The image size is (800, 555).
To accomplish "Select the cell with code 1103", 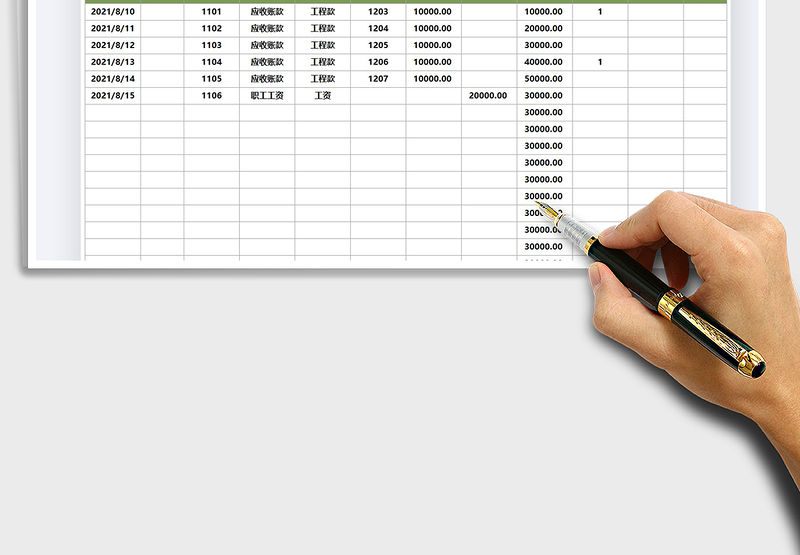I will coord(211,45).
